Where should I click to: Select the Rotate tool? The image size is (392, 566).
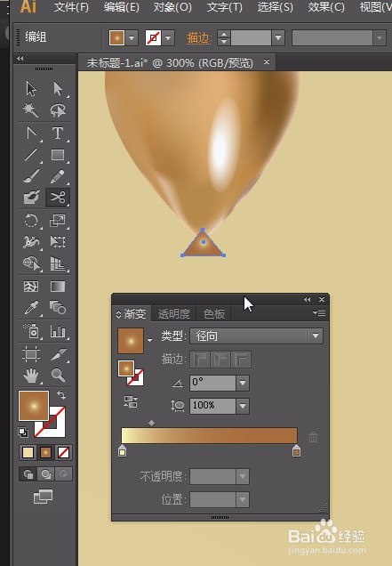pos(31,221)
